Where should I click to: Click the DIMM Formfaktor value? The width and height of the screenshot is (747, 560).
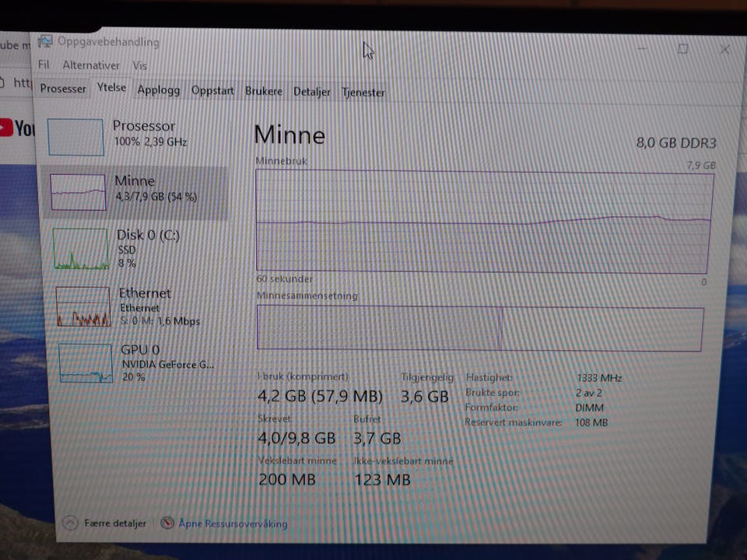[589, 408]
